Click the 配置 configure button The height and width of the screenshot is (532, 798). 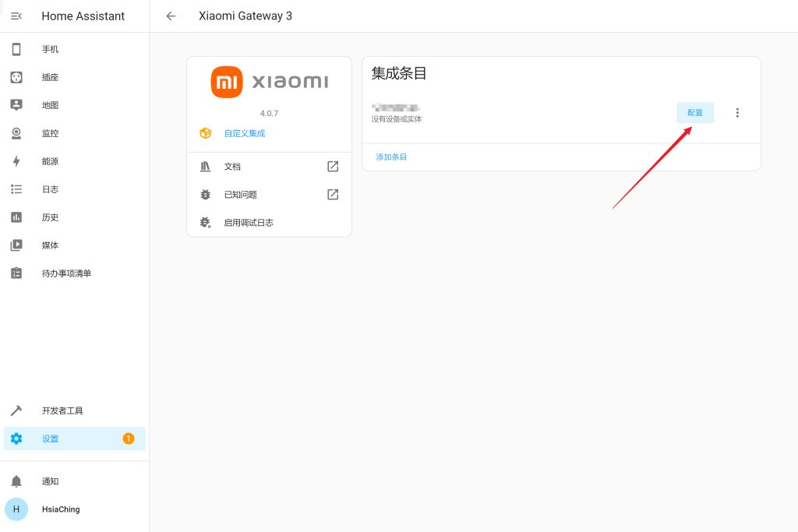(x=695, y=113)
